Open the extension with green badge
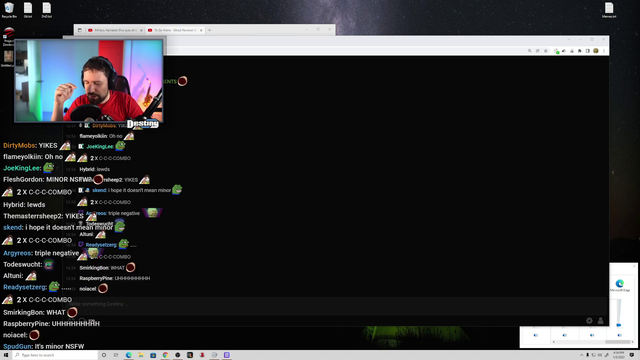The width and height of the screenshot is (640, 360). tap(556, 51)
